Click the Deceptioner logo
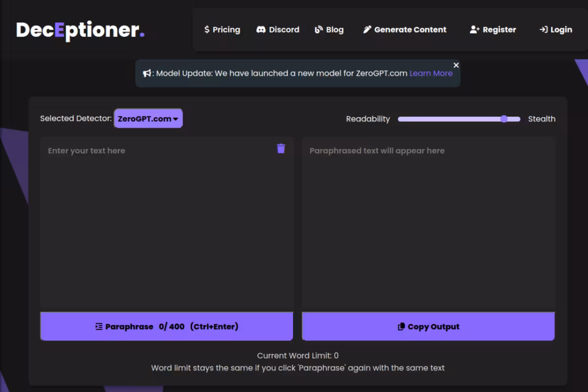The height and width of the screenshot is (392, 588). point(80,30)
